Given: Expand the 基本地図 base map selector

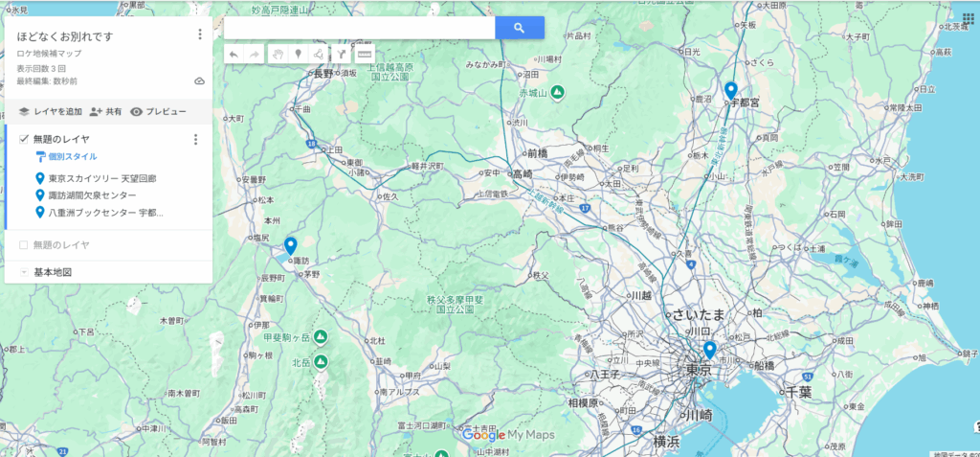Looking at the screenshot, I should click(x=24, y=272).
